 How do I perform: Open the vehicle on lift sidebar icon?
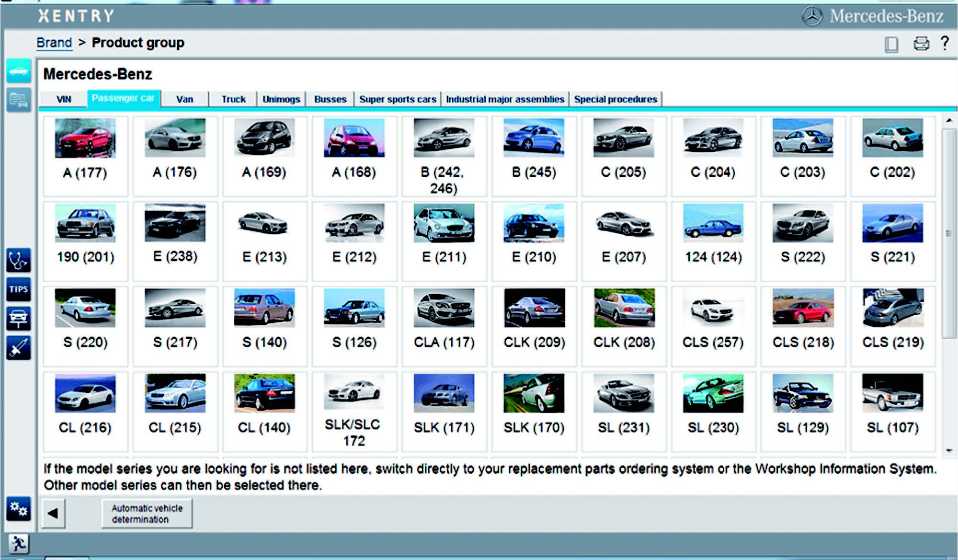pyautogui.click(x=19, y=319)
